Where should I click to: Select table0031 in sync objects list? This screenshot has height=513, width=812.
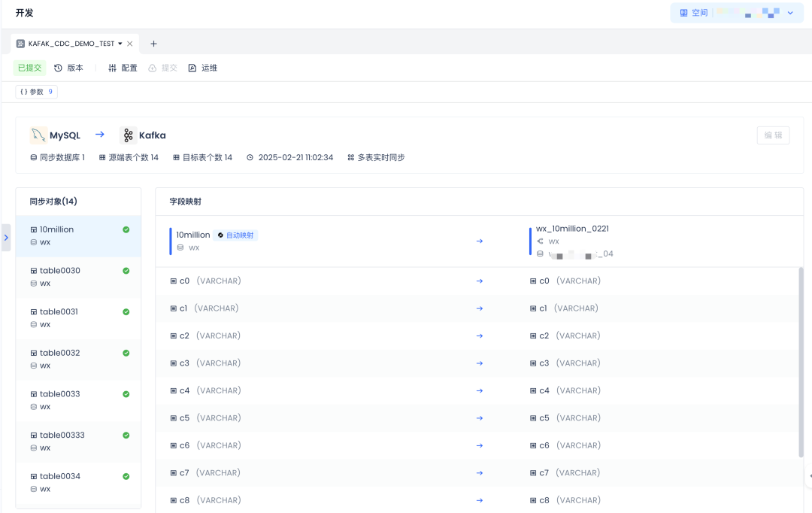[x=78, y=318]
